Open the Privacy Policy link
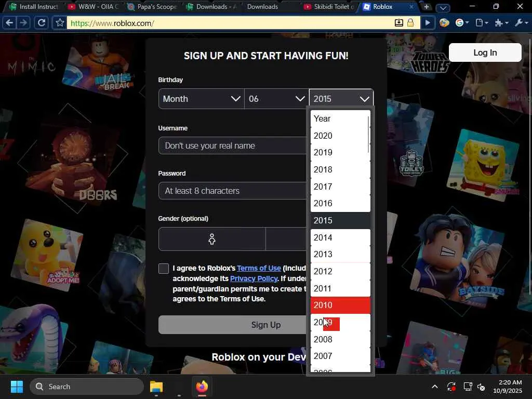The height and width of the screenshot is (399, 532). [x=254, y=278]
